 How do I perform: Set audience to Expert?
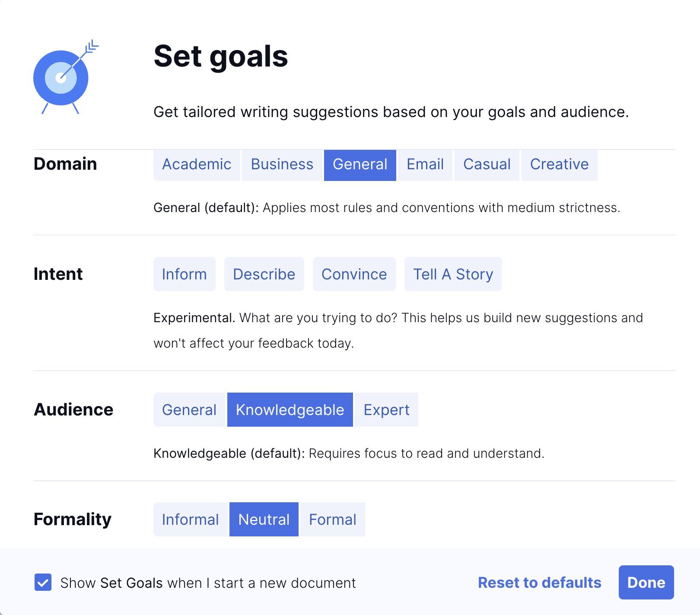[x=386, y=409]
